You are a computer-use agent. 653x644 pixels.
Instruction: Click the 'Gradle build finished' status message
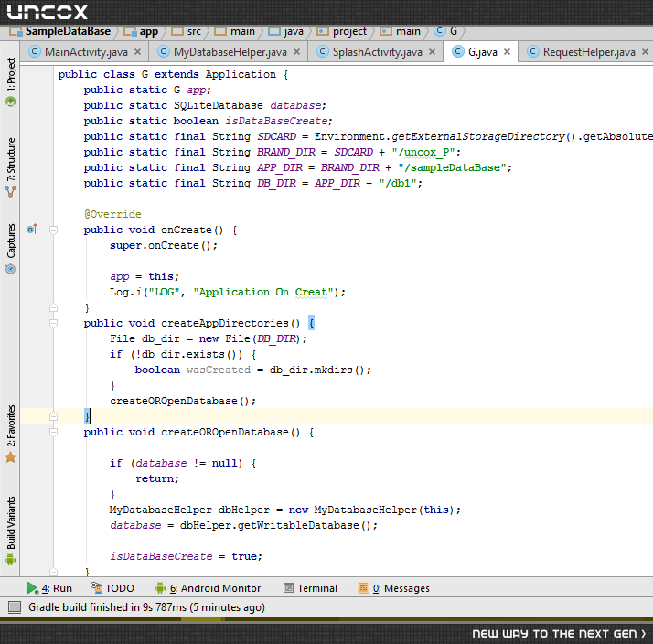146,607
